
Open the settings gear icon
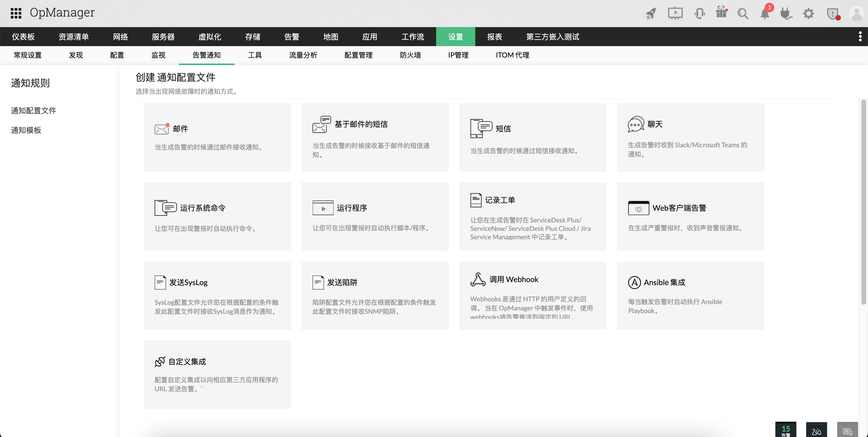tap(808, 14)
